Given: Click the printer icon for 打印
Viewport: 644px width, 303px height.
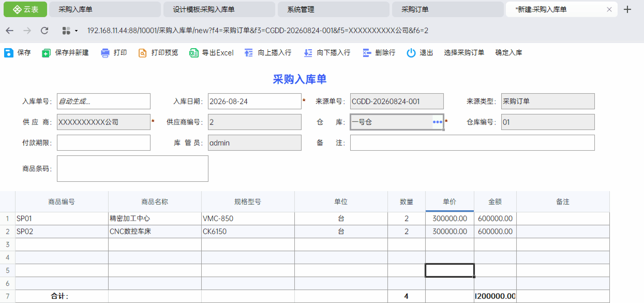Looking at the screenshot, I should click(x=105, y=53).
